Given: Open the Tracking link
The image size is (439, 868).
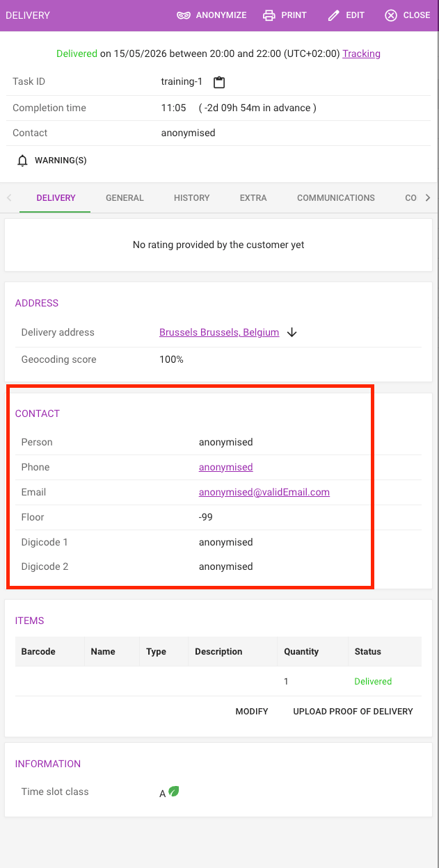Looking at the screenshot, I should click(x=361, y=54).
